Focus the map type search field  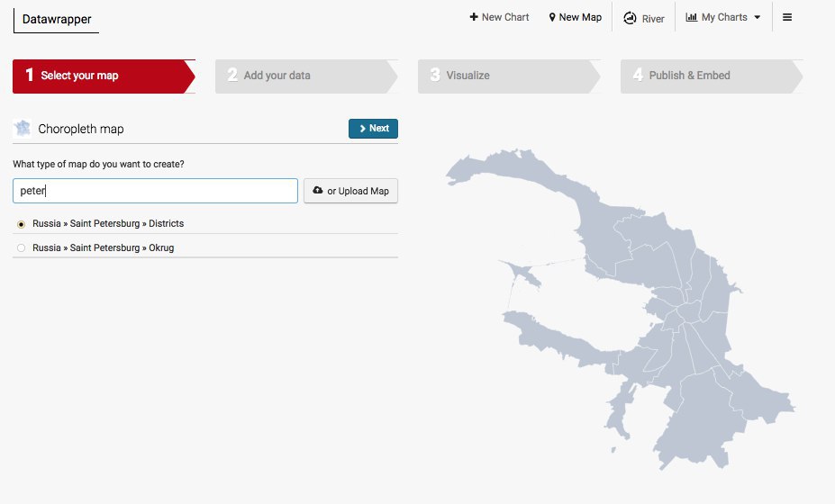click(x=155, y=191)
